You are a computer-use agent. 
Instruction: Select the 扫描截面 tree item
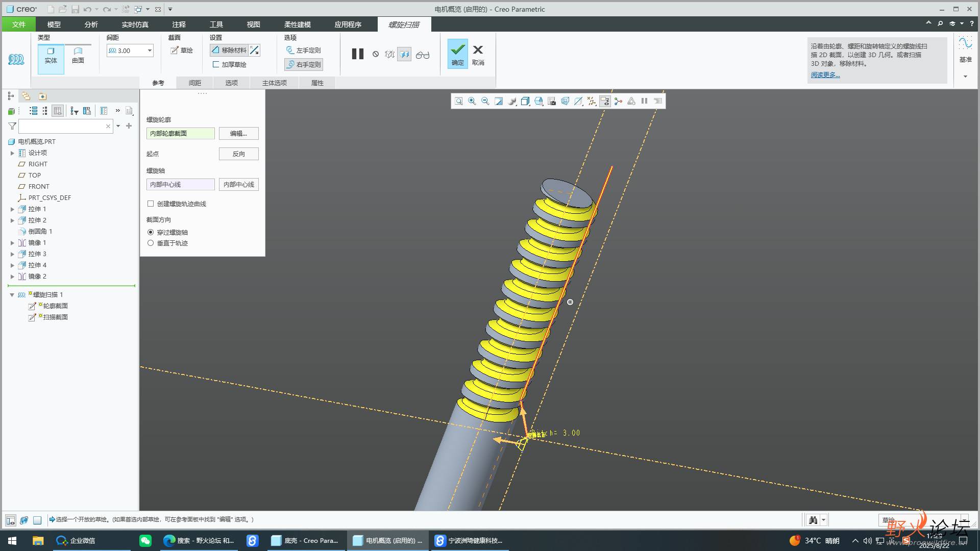pos(55,317)
